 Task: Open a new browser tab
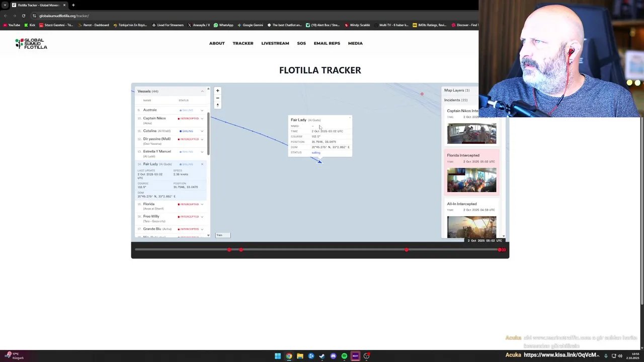[73, 5]
